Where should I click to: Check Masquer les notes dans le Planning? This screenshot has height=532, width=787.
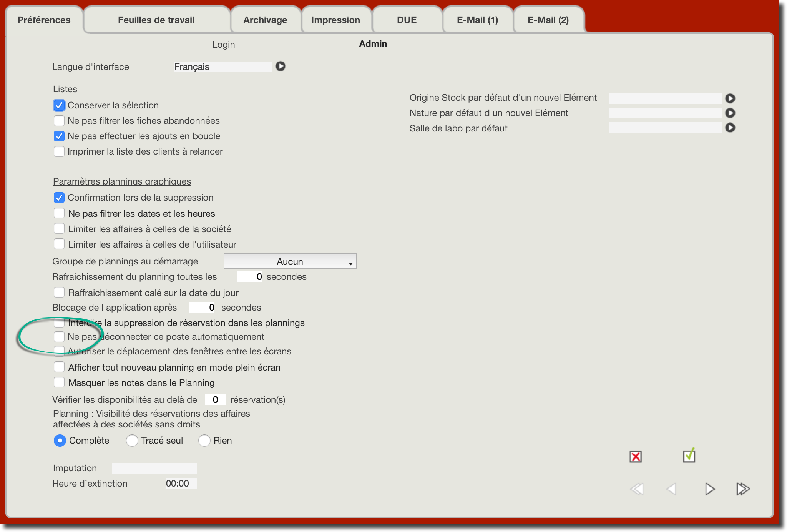[x=59, y=382]
